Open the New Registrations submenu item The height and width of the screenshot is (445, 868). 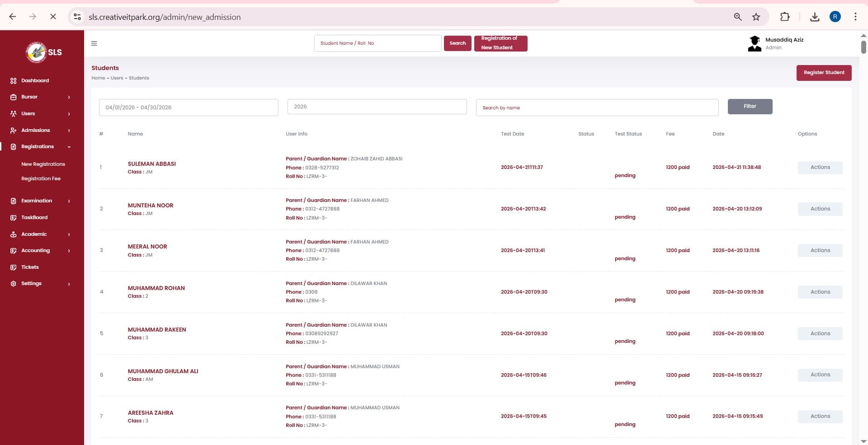43,164
